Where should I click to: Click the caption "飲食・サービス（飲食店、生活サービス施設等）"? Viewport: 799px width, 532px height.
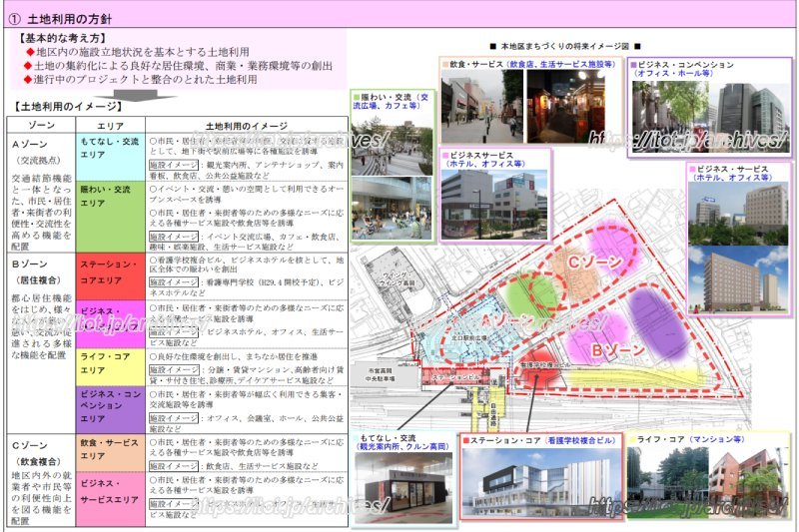(x=529, y=64)
